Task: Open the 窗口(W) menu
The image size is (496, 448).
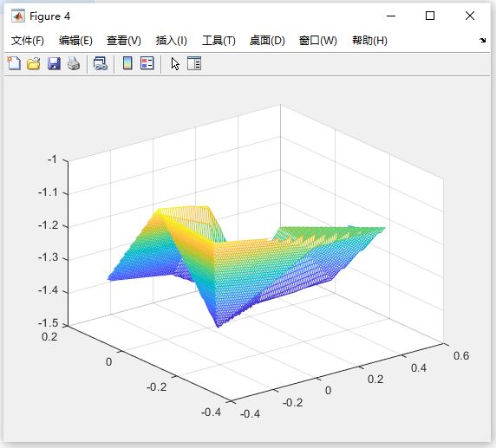Action: pos(318,41)
